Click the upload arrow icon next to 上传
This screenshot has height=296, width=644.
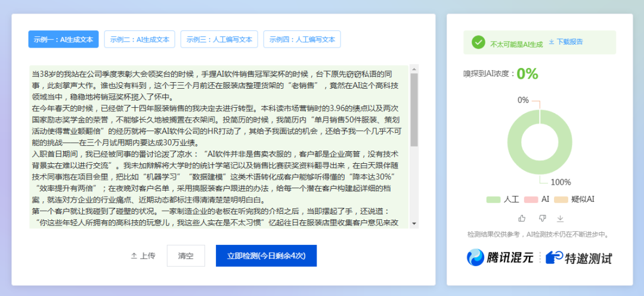tap(134, 256)
